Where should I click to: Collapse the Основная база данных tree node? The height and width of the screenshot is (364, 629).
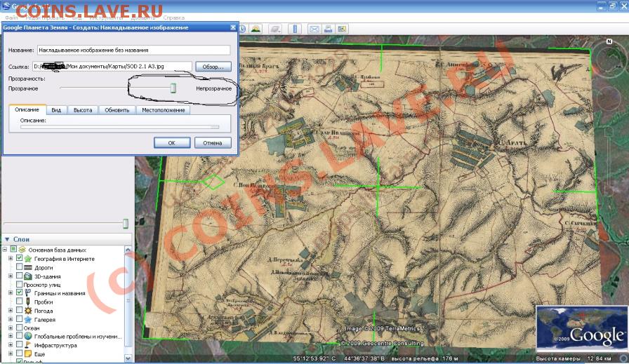5,250
